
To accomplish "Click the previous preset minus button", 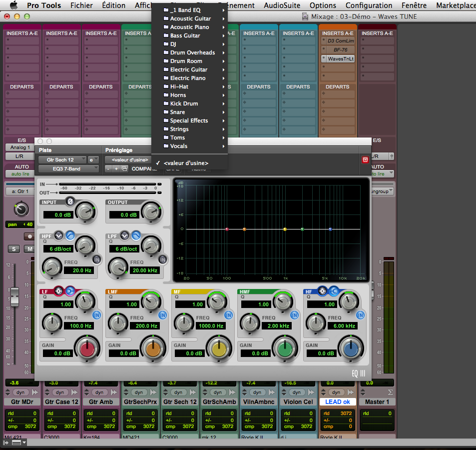I will pyautogui.click(x=108, y=169).
